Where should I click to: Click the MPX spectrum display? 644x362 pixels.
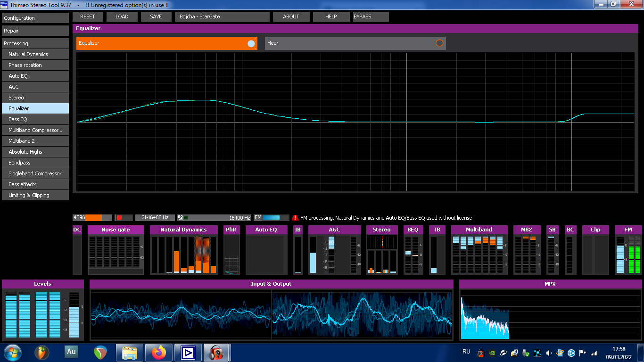click(x=550, y=314)
